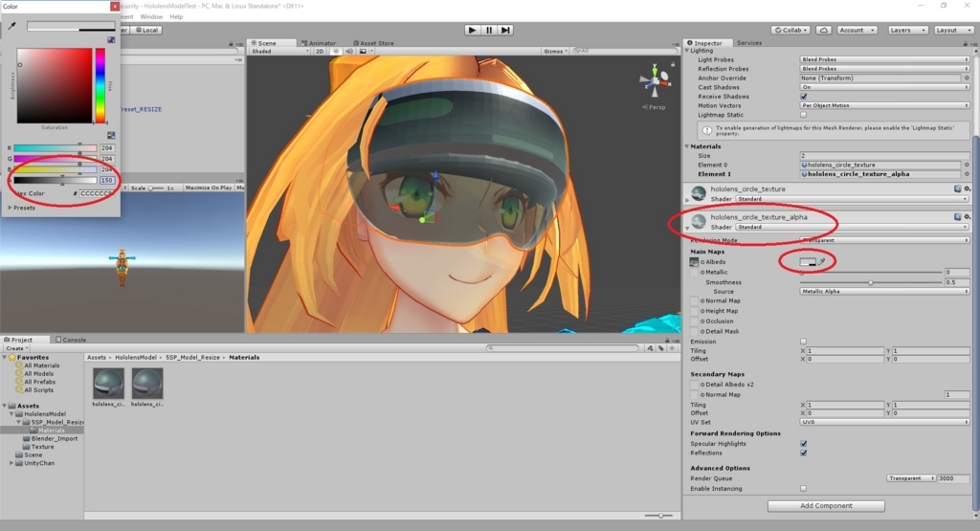Click the scene orientation gizmo
This screenshot has height=531, width=980.
point(654,80)
